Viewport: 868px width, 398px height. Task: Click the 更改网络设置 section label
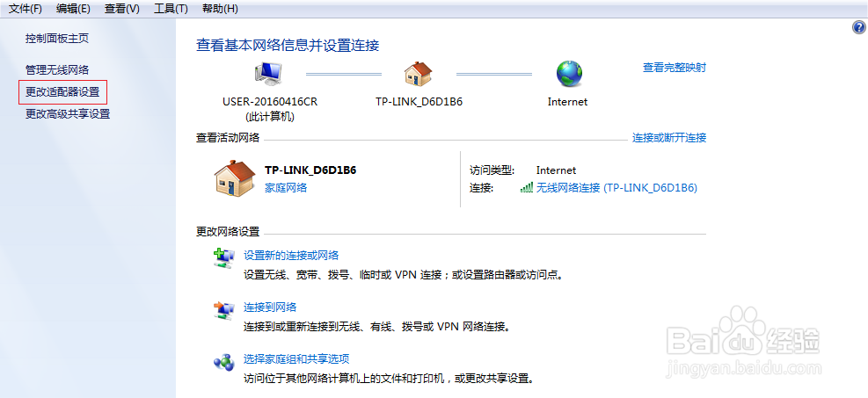tap(228, 232)
